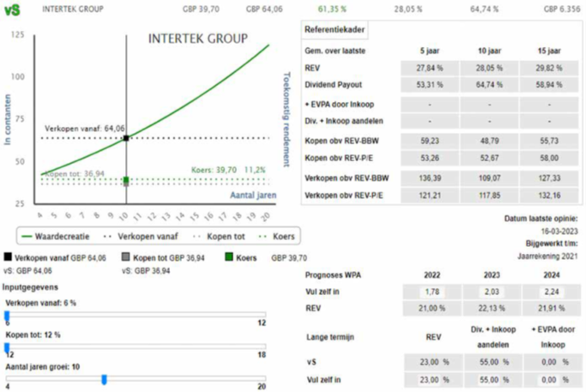Viewport: 586px width, 392px height.
Task: Click Kopen obv REV-BBW value 59,23
Action: click(x=430, y=141)
